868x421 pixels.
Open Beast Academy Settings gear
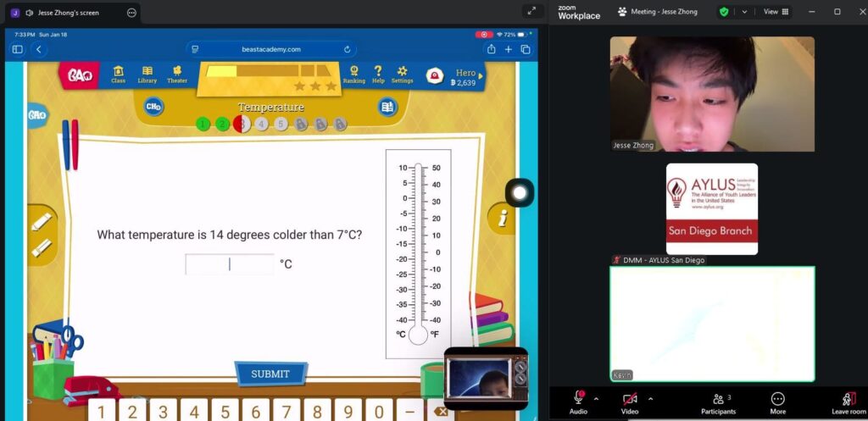402,75
